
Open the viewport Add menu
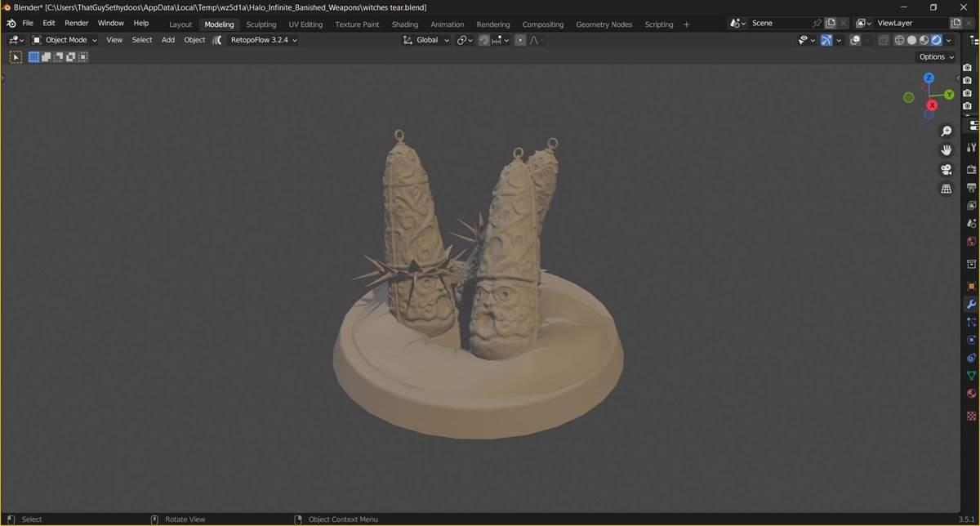pos(167,40)
